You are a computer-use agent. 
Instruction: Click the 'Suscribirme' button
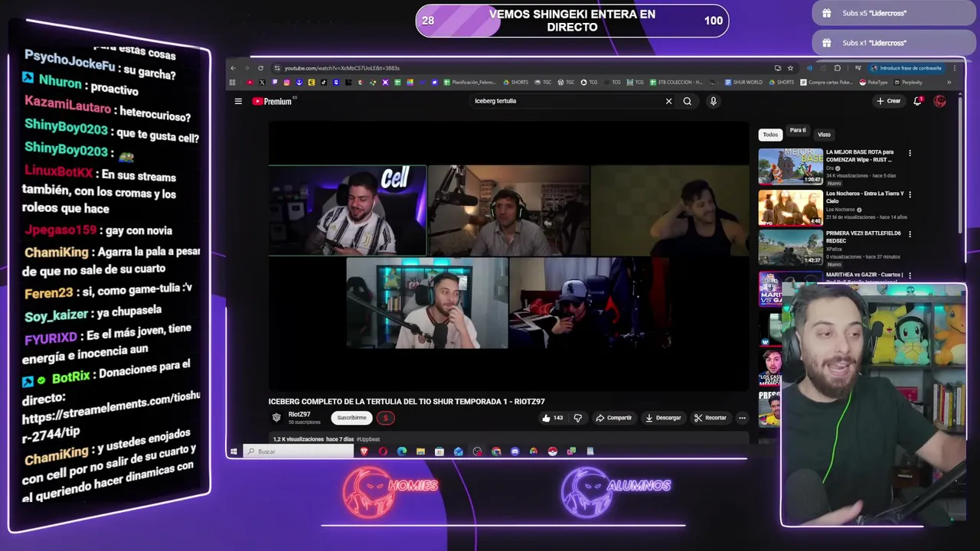click(351, 418)
